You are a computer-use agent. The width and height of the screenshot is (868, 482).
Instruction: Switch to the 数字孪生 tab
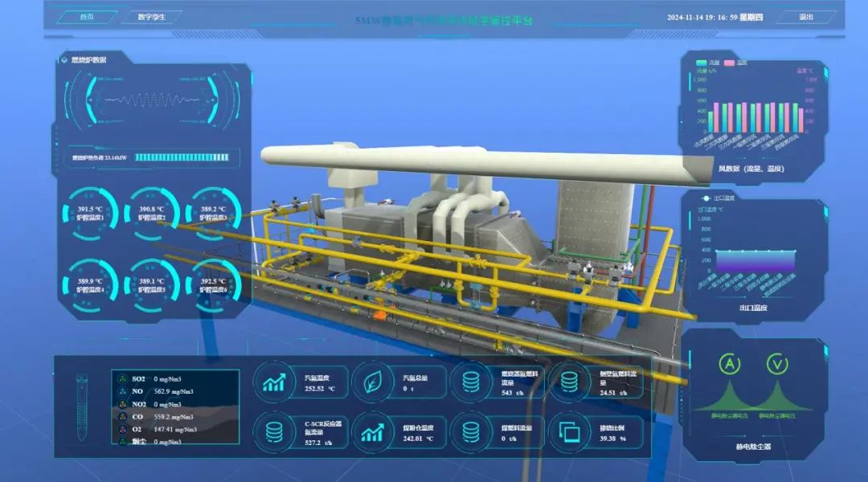(x=150, y=17)
